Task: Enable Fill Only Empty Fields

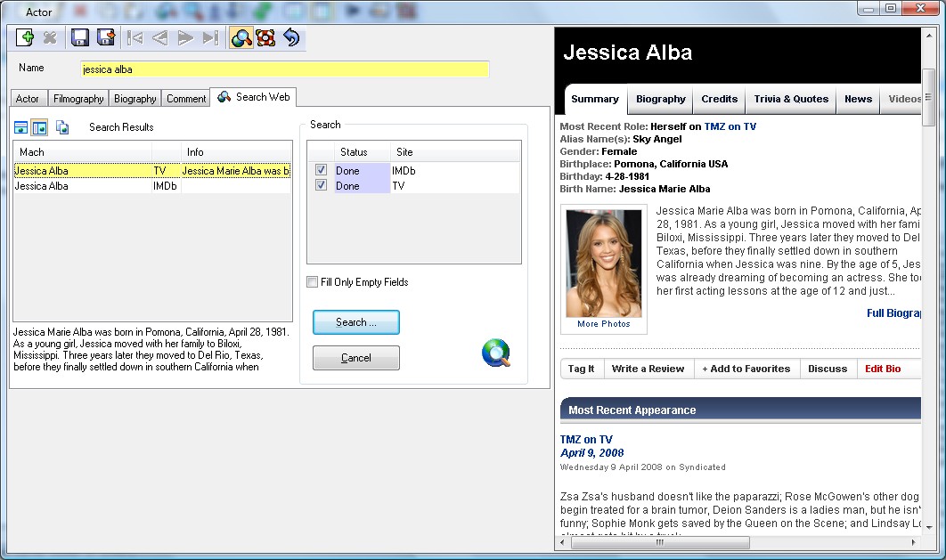Action: 312,281
